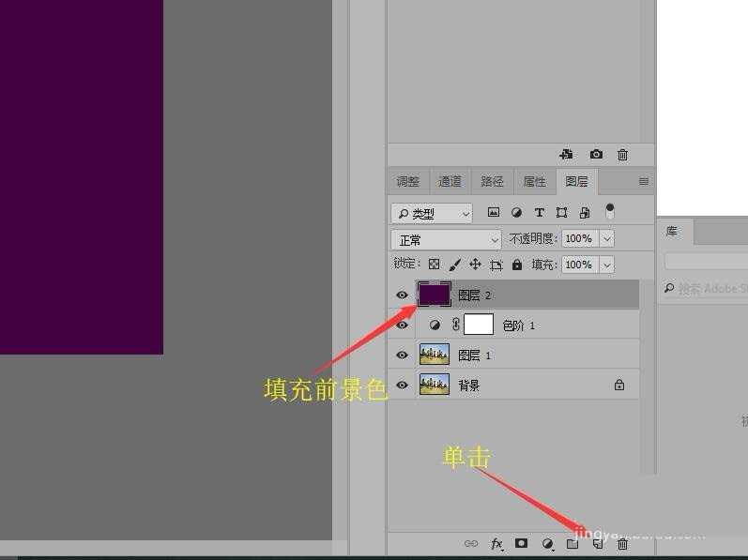Click the camera snapshot icon
Viewport: 748px width, 560px height.
click(x=596, y=155)
